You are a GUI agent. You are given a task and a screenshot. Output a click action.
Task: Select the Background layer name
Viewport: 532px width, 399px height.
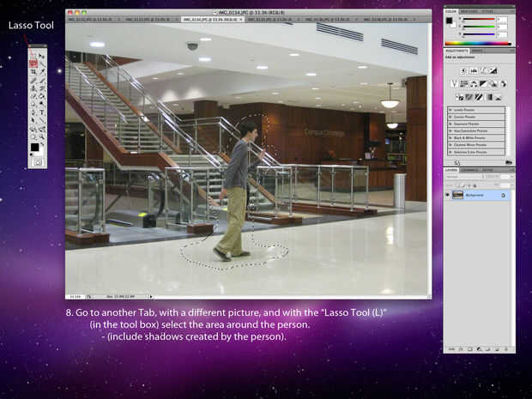(475, 196)
